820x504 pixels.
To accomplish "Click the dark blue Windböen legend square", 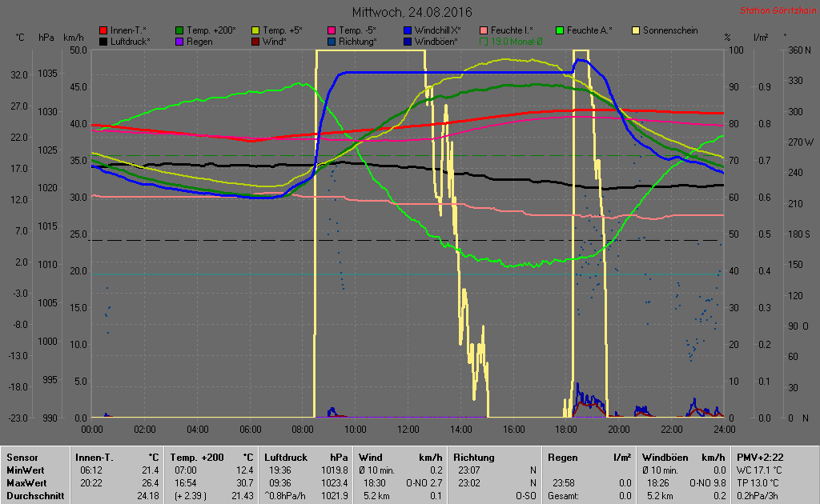I will [408, 41].
